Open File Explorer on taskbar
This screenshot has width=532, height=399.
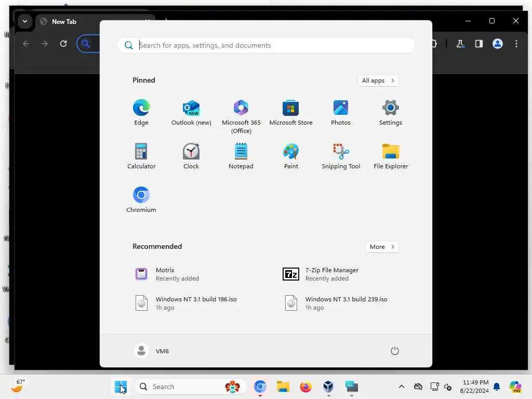pyautogui.click(x=283, y=387)
